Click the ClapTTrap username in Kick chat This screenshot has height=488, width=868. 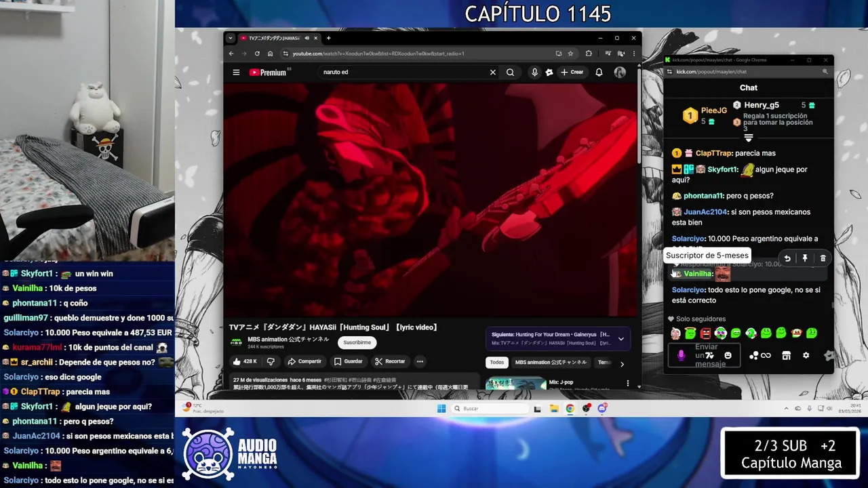pyautogui.click(x=714, y=153)
